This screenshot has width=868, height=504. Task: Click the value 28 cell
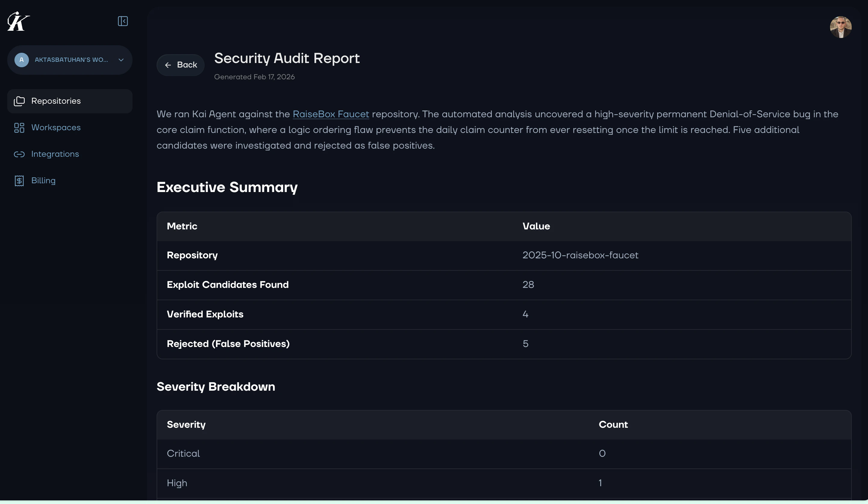click(x=528, y=285)
